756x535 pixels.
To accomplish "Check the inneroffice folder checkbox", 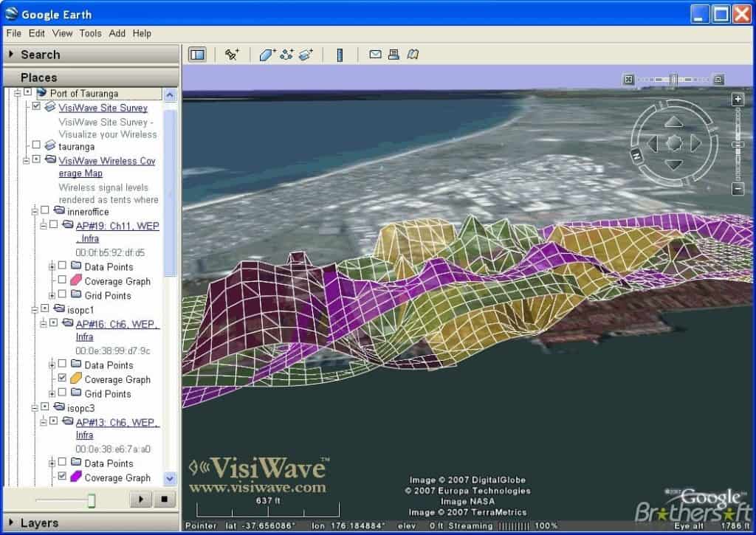I will (x=45, y=210).
